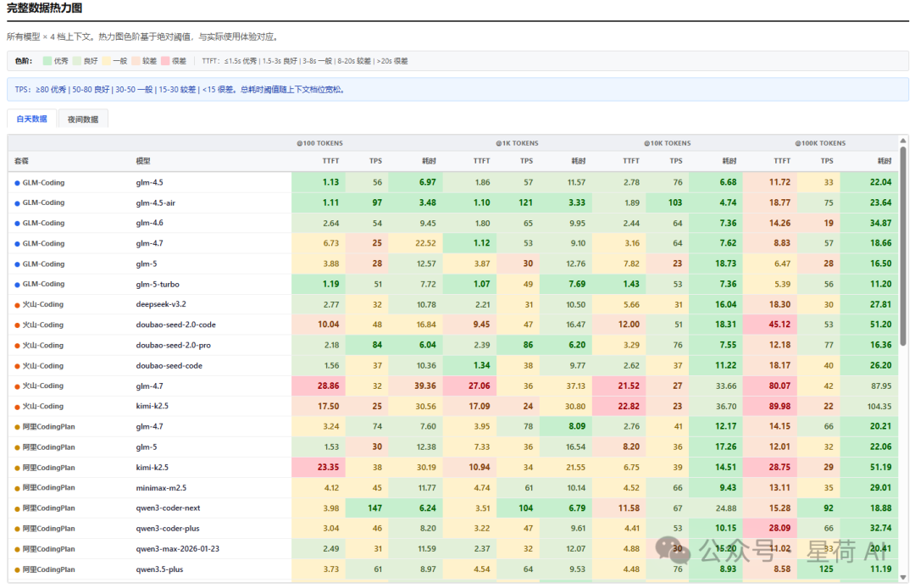915x588 pixels.
Task: Select the qwen3.5-plus model name
Action: click(x=159, y=569)
